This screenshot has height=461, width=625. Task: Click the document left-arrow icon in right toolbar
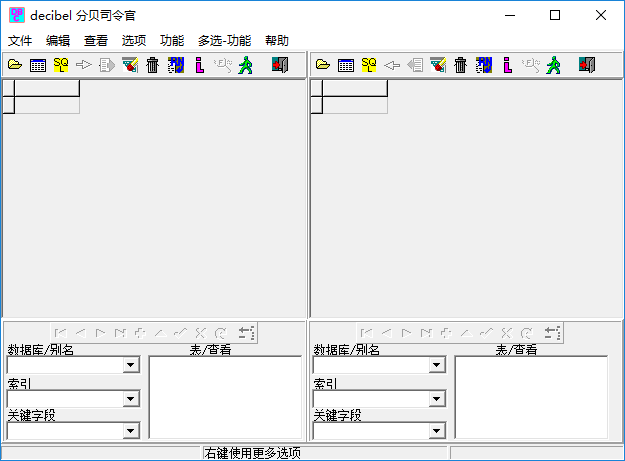(x=415, y=65)
